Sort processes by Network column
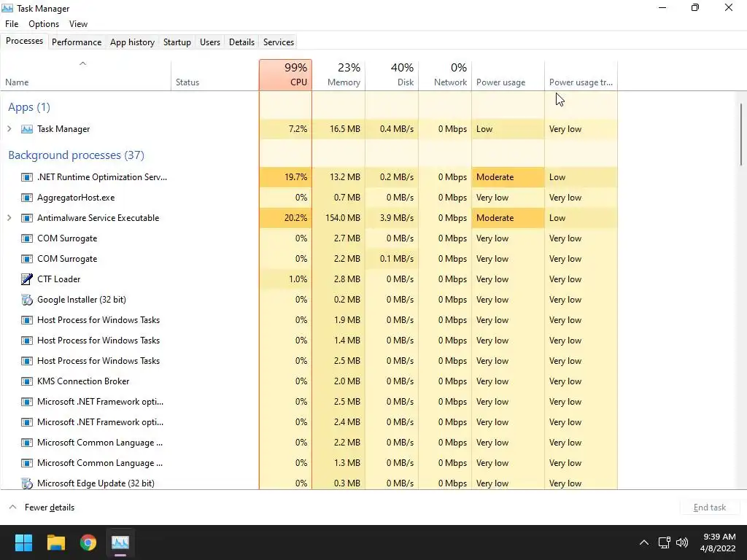The height and width of the screenshot is (560, 747). 445,75
